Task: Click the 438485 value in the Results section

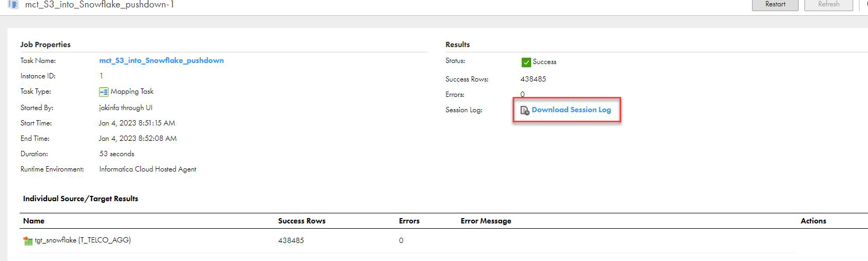Action: [x=533, y=79]
